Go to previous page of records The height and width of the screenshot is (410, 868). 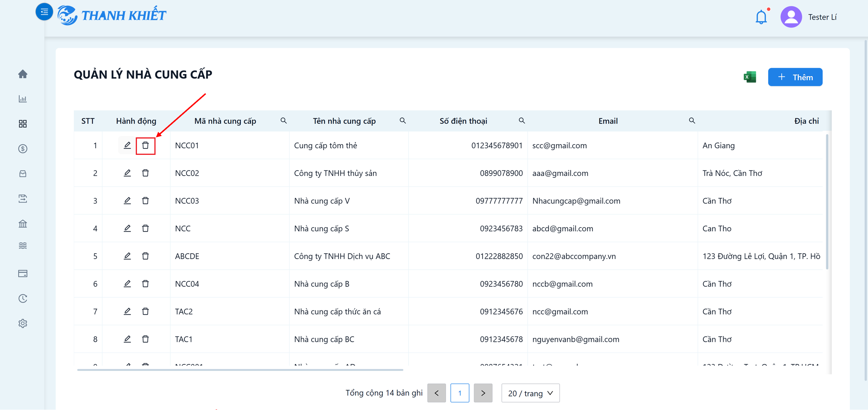click(437, 393)
